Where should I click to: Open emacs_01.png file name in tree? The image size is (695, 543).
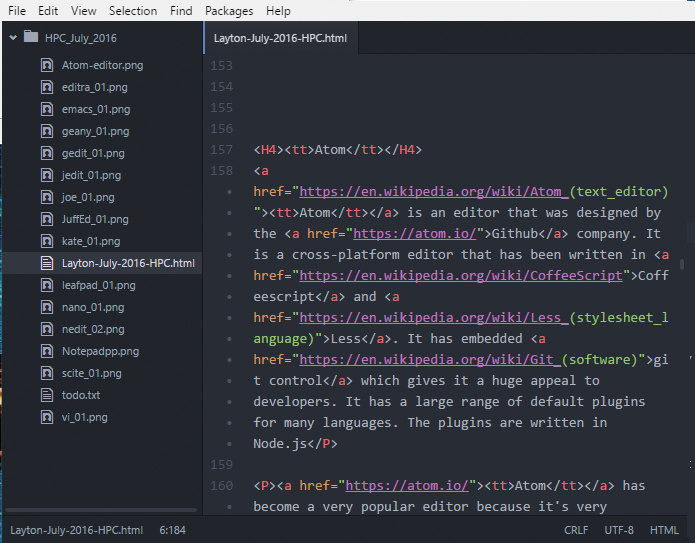96,109
